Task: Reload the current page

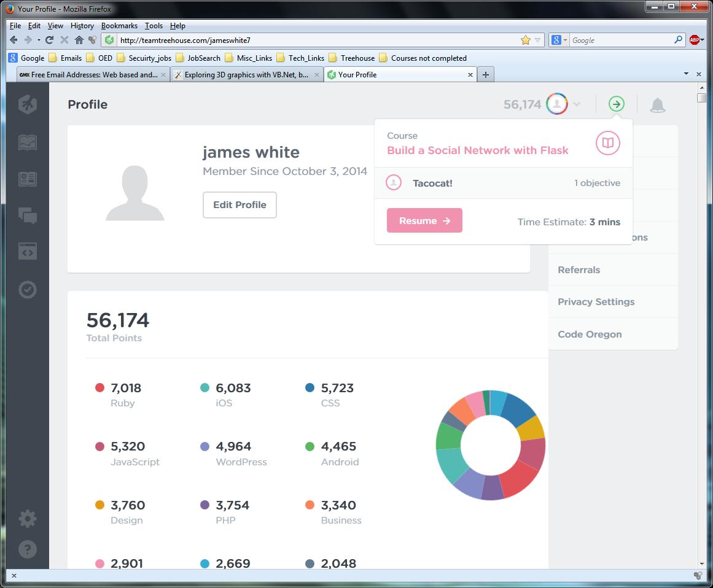Action: (50, 40)
